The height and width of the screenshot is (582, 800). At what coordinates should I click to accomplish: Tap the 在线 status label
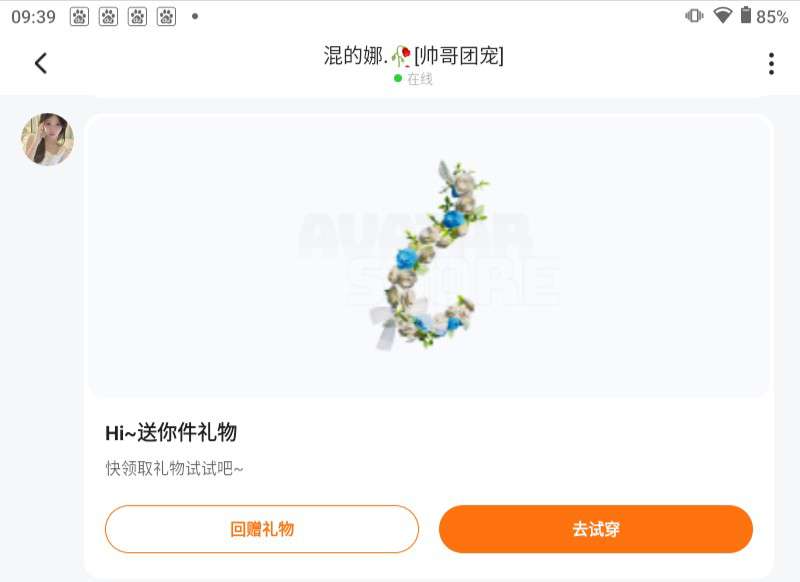coord(420,79)
